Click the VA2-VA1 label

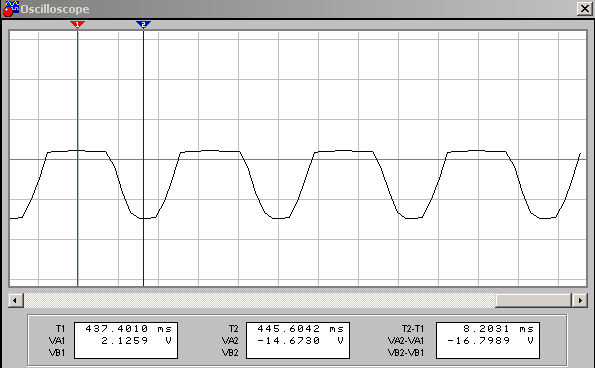point(406,341)
